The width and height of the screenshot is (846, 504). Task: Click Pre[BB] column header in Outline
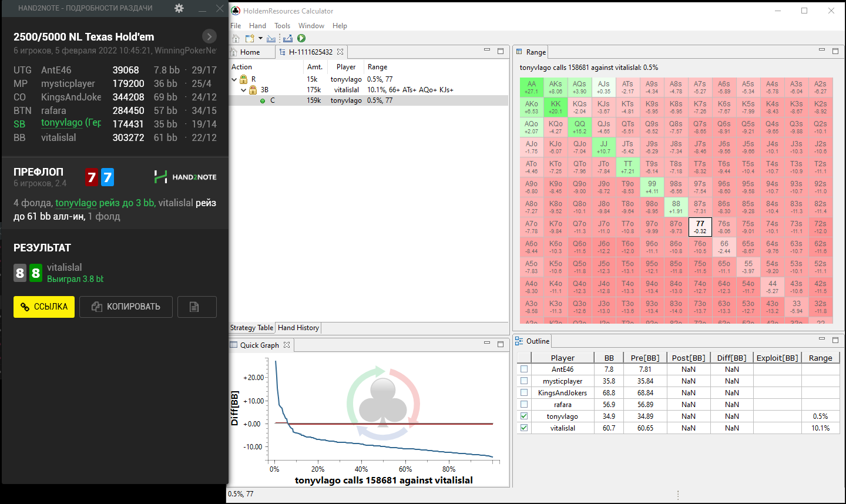tap(645, 358)
